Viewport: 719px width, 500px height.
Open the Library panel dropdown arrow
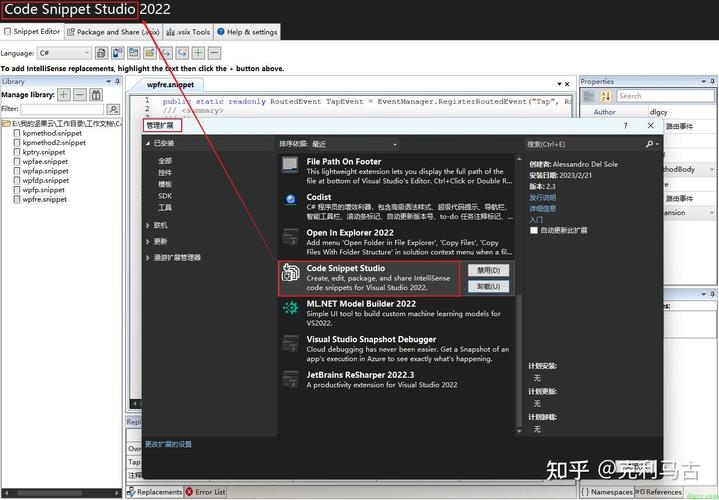tap(109, 81)
